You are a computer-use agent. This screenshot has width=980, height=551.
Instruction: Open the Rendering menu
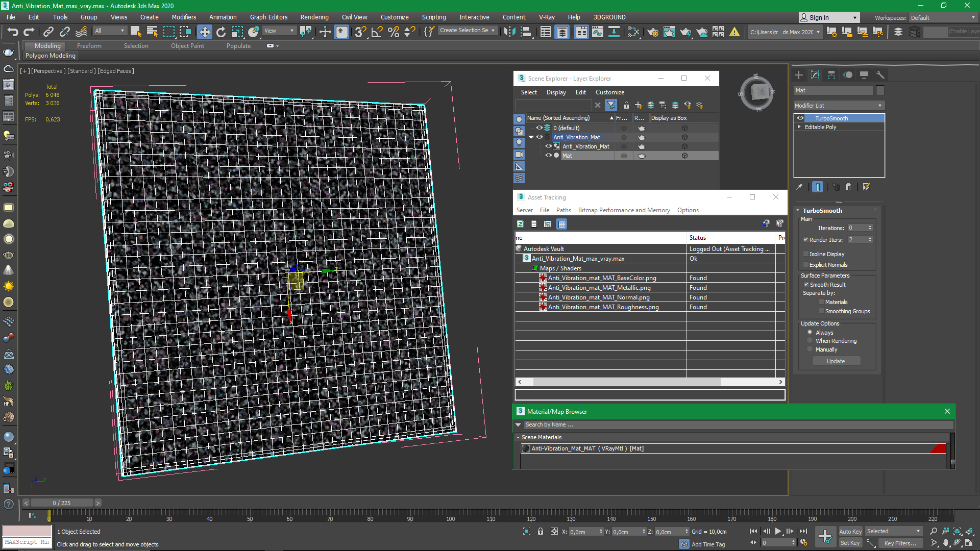[314, 17]
